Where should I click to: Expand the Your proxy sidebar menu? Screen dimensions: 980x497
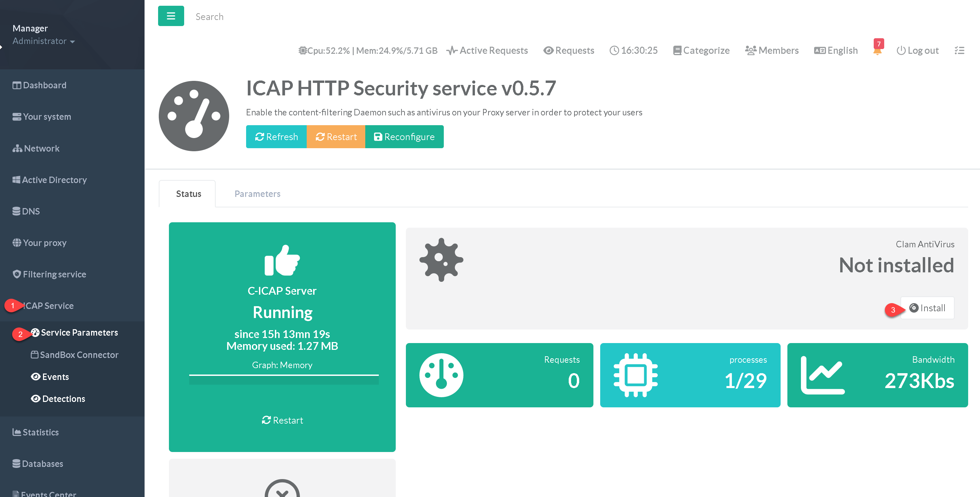pos(44,243)
